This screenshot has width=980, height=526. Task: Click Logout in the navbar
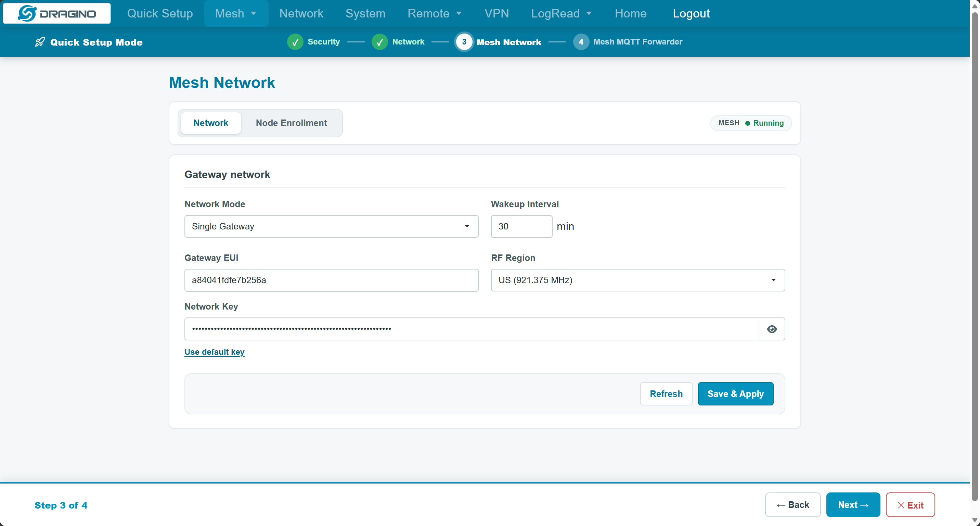point(691,13)
